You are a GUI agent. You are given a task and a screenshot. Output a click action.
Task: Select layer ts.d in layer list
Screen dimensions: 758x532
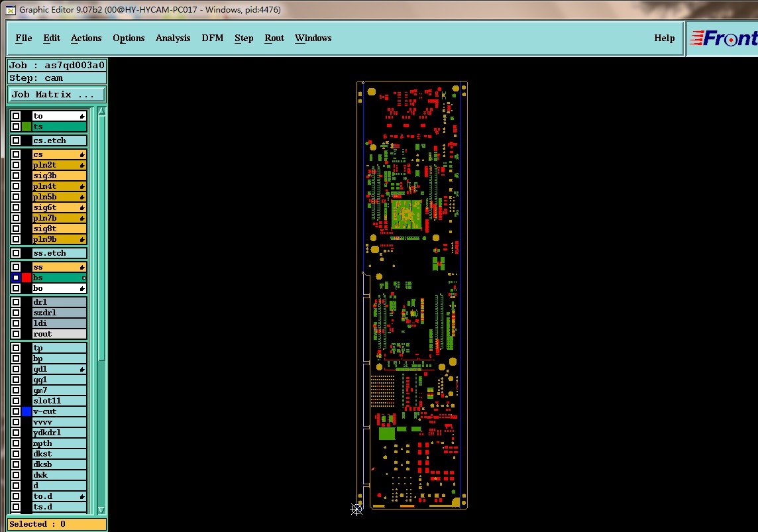(x=59, y=507)
